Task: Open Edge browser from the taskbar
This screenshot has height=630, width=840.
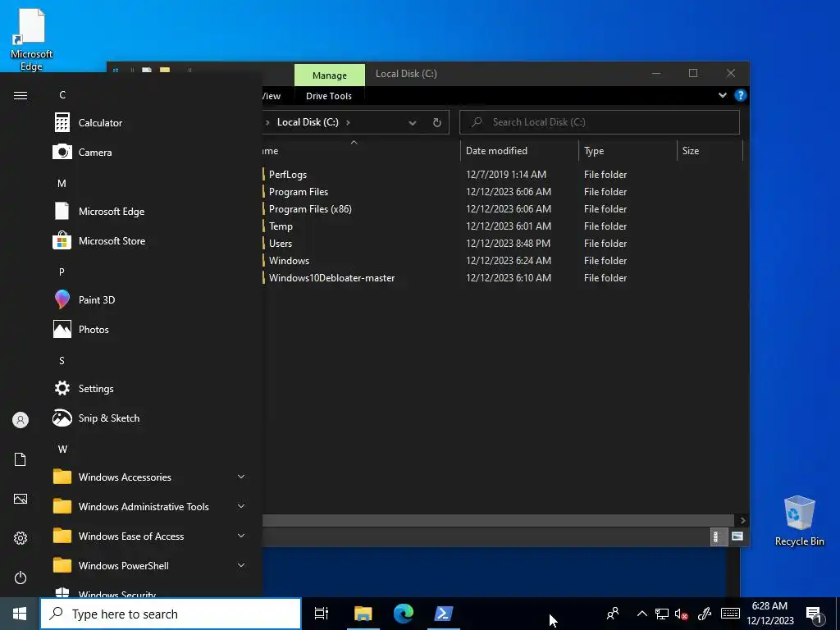Action: click(404, 614)
